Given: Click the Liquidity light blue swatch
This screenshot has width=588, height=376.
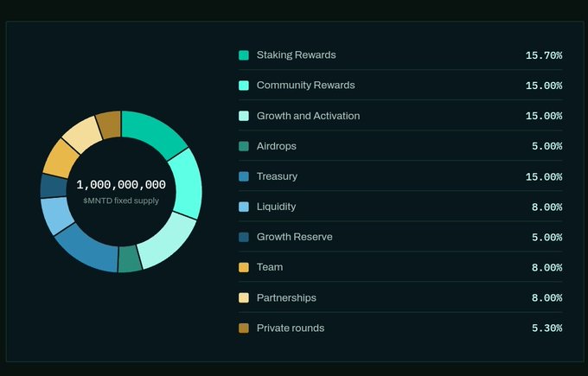Looking at the screenshot, I should (x=243, y=207).
